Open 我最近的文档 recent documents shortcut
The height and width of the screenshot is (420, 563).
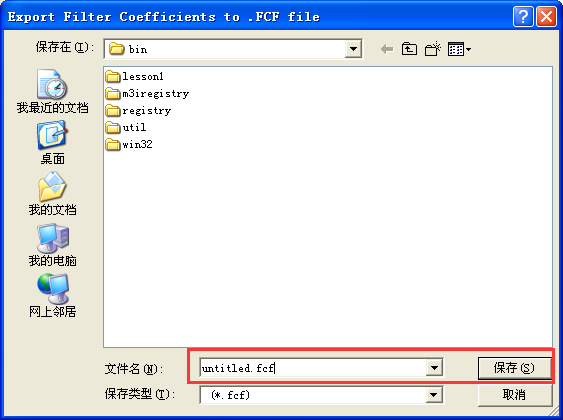click(52, 91)
